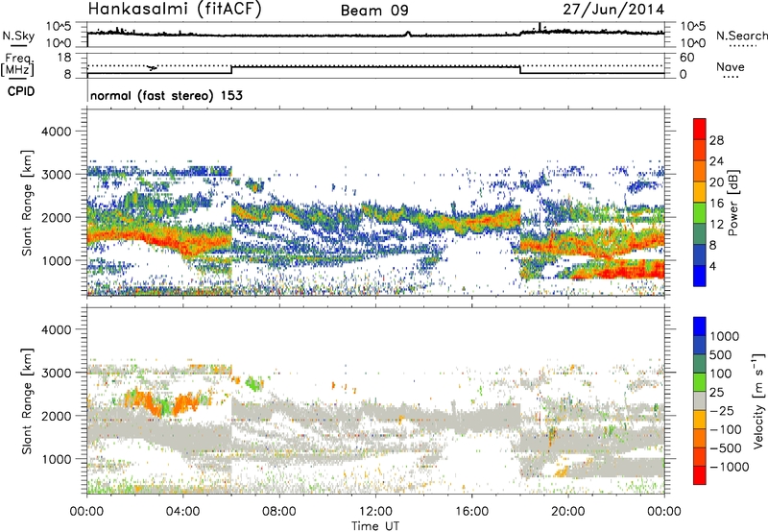This screenshot has width=768, height=532.
Task: Click the '12:00' time tick label
Action: [375, 512]
